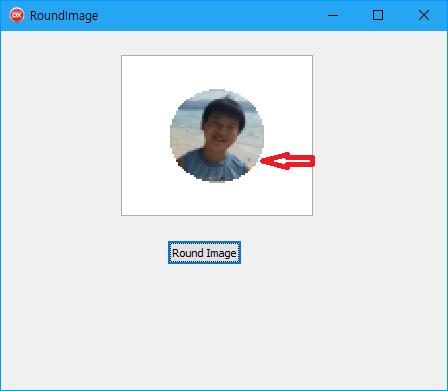This screenshot has width=448, height=391.
Task: Minimize the RoundImage window
Action: pos(333,15)
